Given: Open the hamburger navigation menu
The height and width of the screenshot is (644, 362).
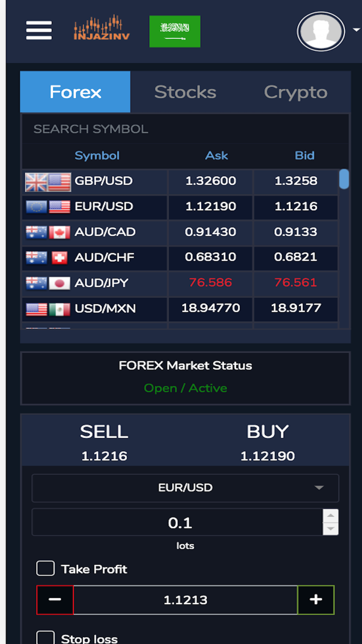Looking at the screenshot, I should tap(39, 30).
